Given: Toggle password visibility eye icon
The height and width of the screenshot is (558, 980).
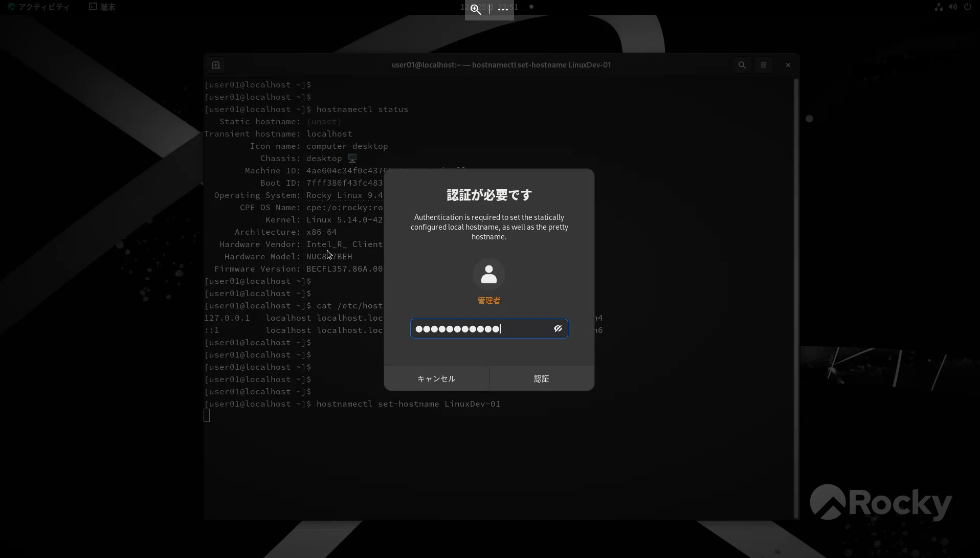Looking at the screenshot, I should (x=558, y=329).
